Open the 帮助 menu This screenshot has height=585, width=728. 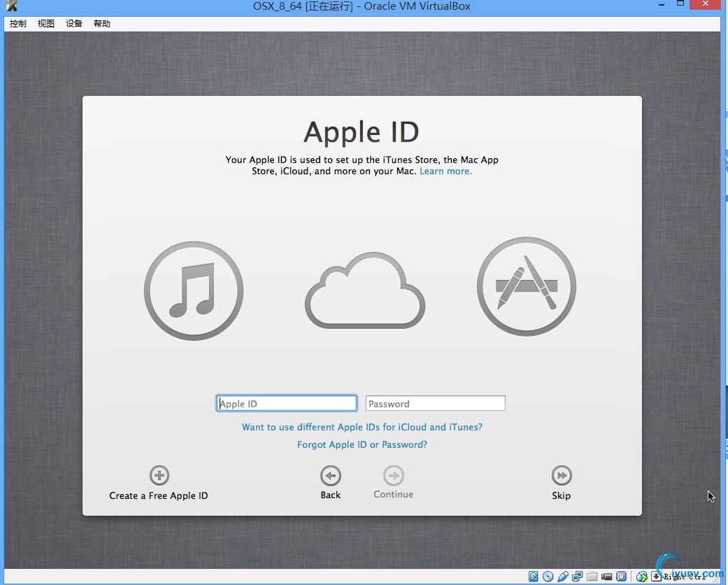click(102, 24)
